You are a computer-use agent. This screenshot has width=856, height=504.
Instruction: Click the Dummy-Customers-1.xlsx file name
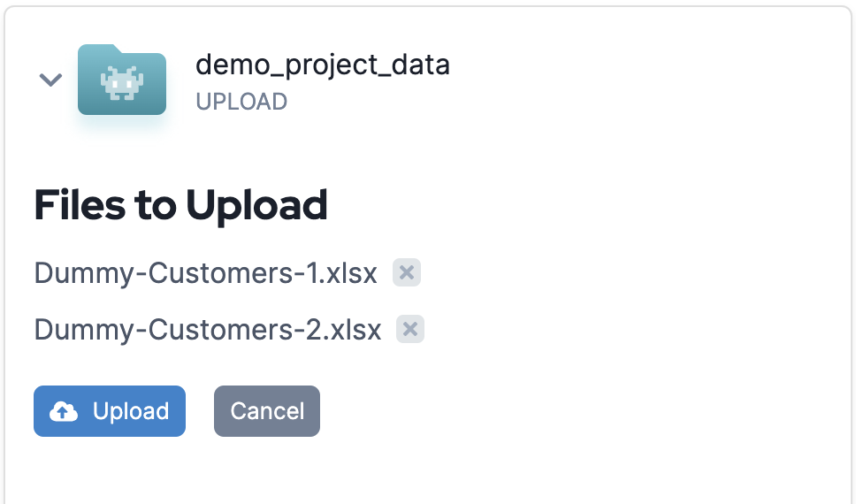pos(206,273)
